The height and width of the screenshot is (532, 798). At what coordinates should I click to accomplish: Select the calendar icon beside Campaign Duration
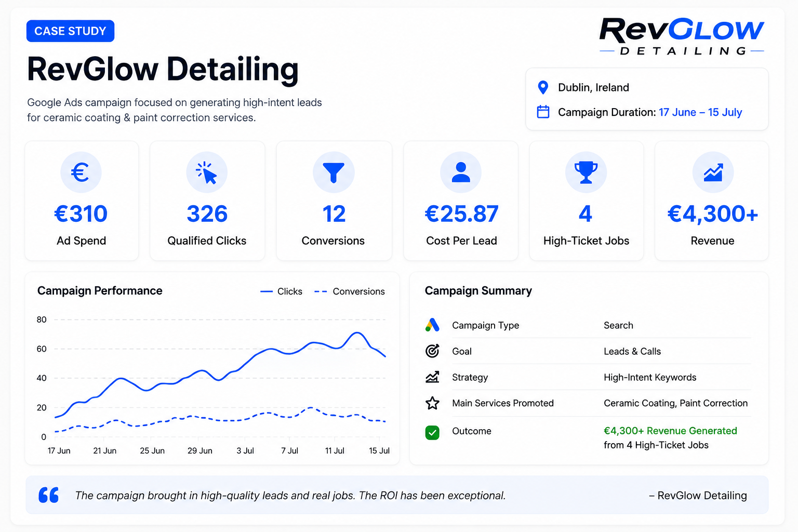[x=543, y=112]
